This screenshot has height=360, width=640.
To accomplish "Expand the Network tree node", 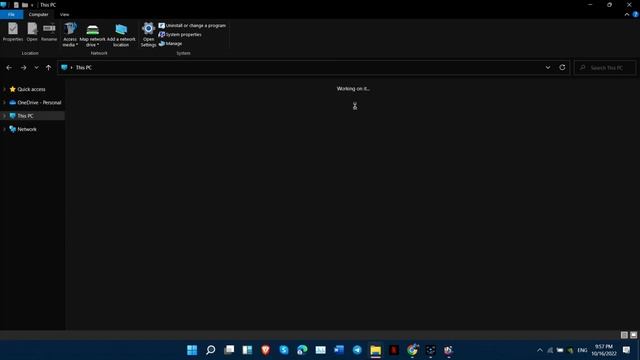I will point(4,129).
